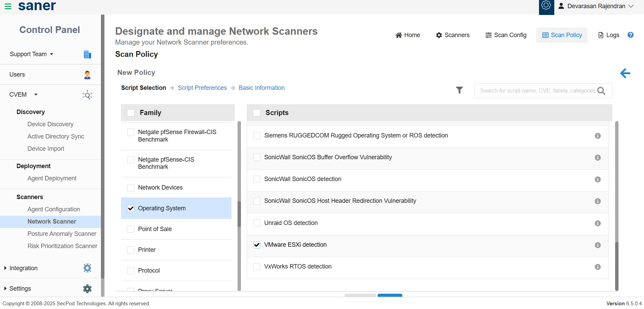644x309 pixels.
Task: Check SonicOS Host Header Redirection Vulnerability
Action: (x=257, y=201)
